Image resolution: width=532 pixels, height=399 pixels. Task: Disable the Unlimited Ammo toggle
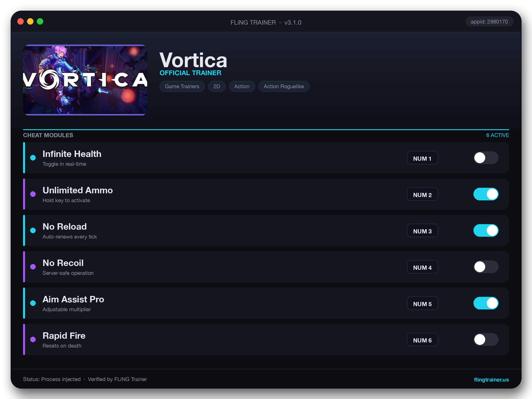(486, 194)
